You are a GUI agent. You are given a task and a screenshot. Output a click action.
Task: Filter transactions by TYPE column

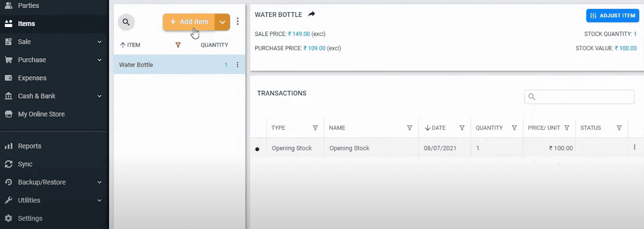tap(315, 128)
